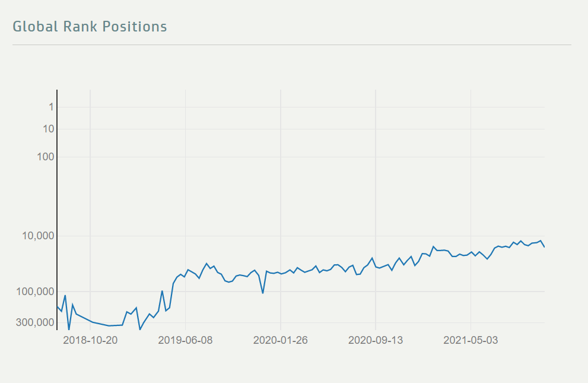The height and width of the screenshot is (383, 588).
Task: Select the rank 10 y-axis label
Action: tap(49, 129)
